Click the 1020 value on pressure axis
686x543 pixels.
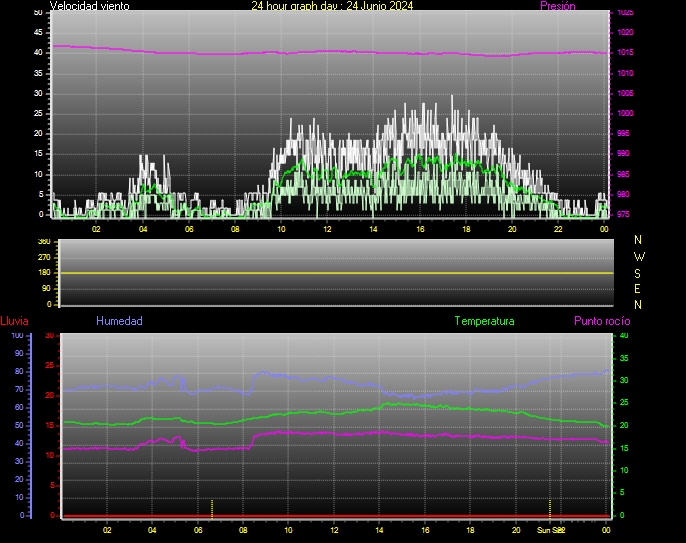pos(625,32)
